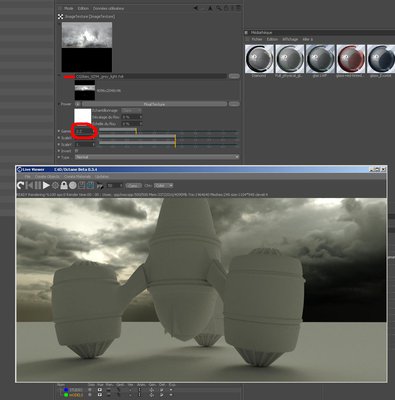Open the gear settings icon in Live Viewer

[55, 185]
